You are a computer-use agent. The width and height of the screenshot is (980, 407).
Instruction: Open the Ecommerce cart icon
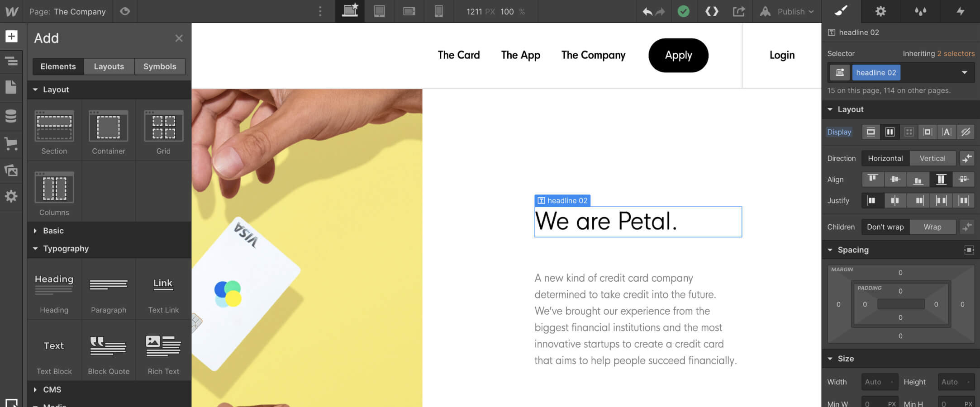11,144
